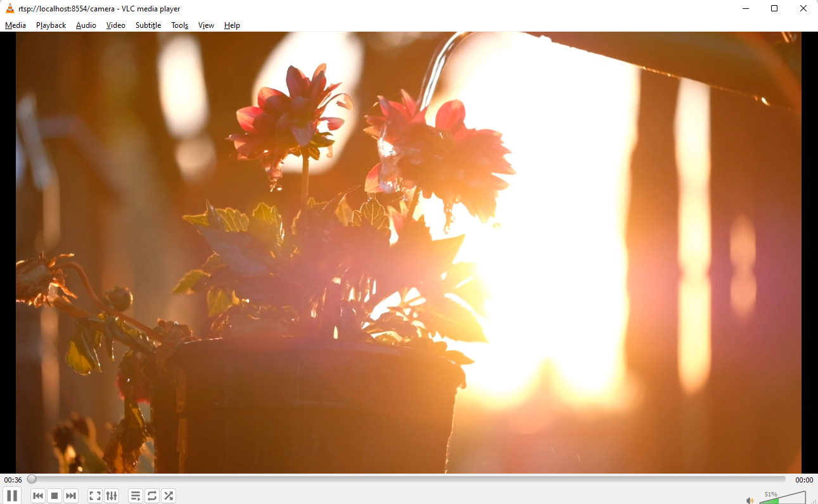This screenshot has height=504, width=818.
Task: Mute audio using the speaker icon
Action: 750,500
